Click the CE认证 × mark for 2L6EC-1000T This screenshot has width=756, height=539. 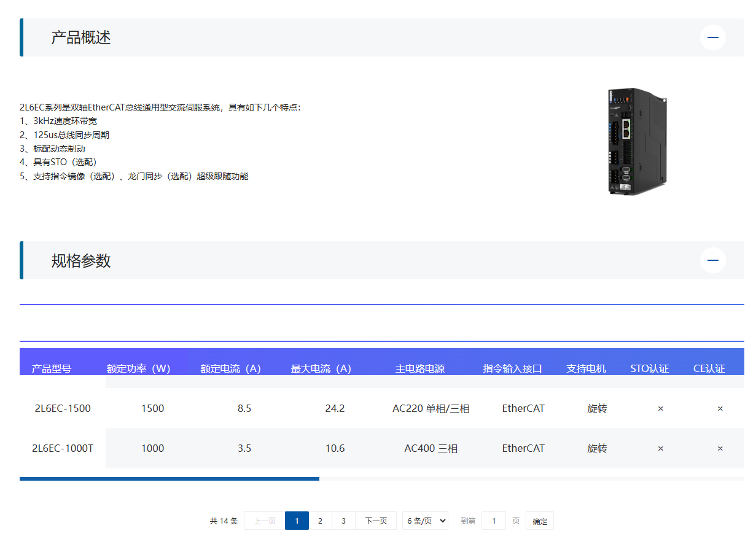pyautogui.click(x=719, y=448)
